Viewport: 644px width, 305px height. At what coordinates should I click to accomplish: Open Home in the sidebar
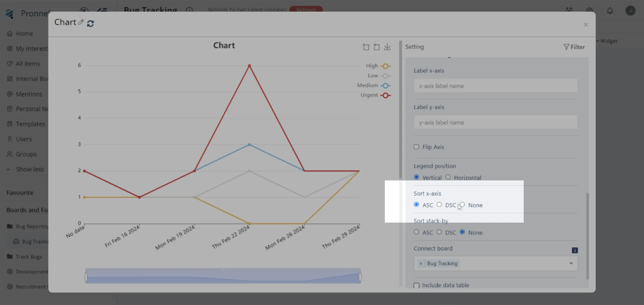click(x=24, y=33)
